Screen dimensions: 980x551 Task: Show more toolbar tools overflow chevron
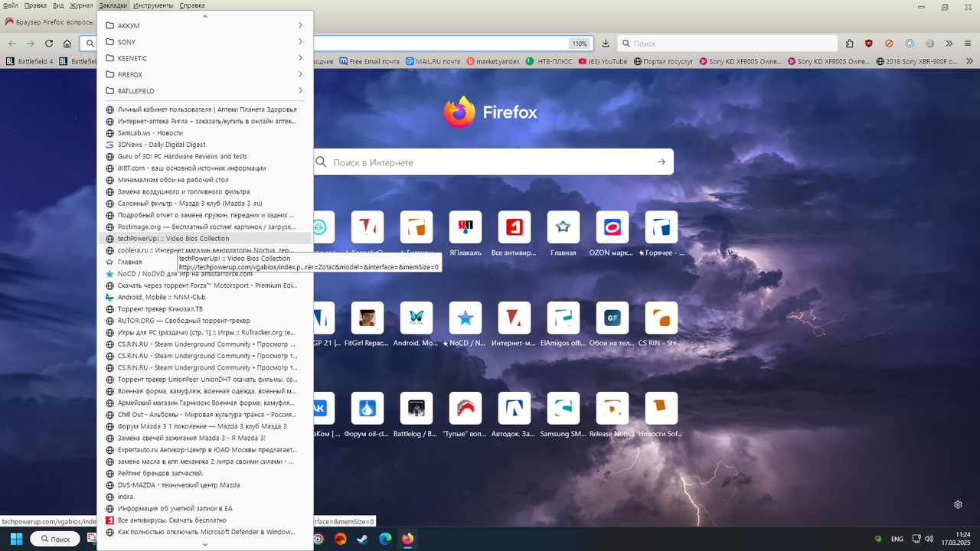tap(949, 44)
